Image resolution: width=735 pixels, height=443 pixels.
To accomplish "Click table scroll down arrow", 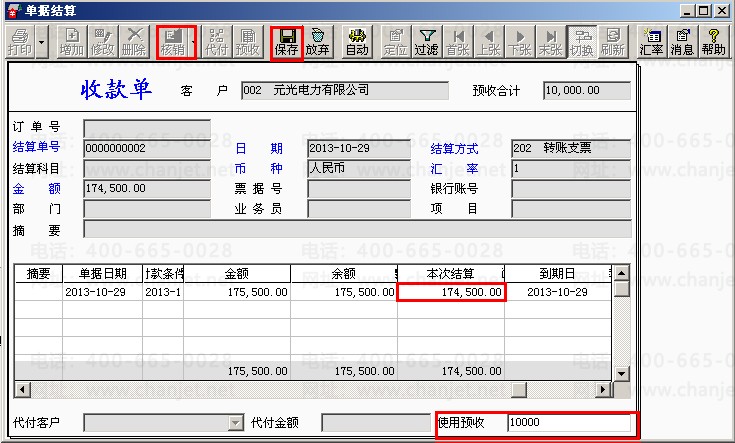I will (x=622, y=373).
